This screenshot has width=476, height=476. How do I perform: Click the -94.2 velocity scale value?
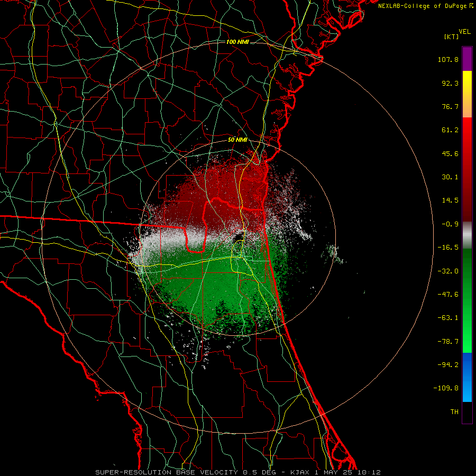pos(448,364)
